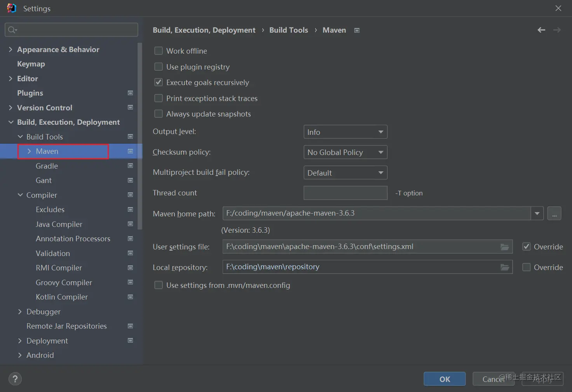Click the User settings file path field
This screenshot has height=392, width=572.
(367, 247)
